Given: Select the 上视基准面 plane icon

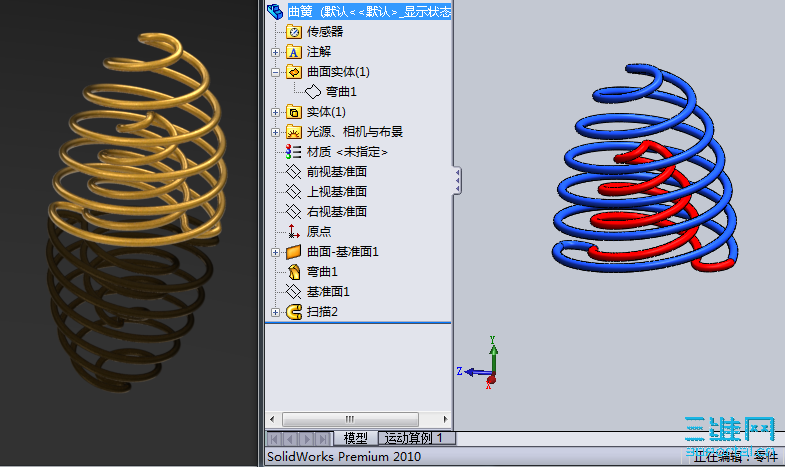Looking at the screenshot, I should 293,192.
